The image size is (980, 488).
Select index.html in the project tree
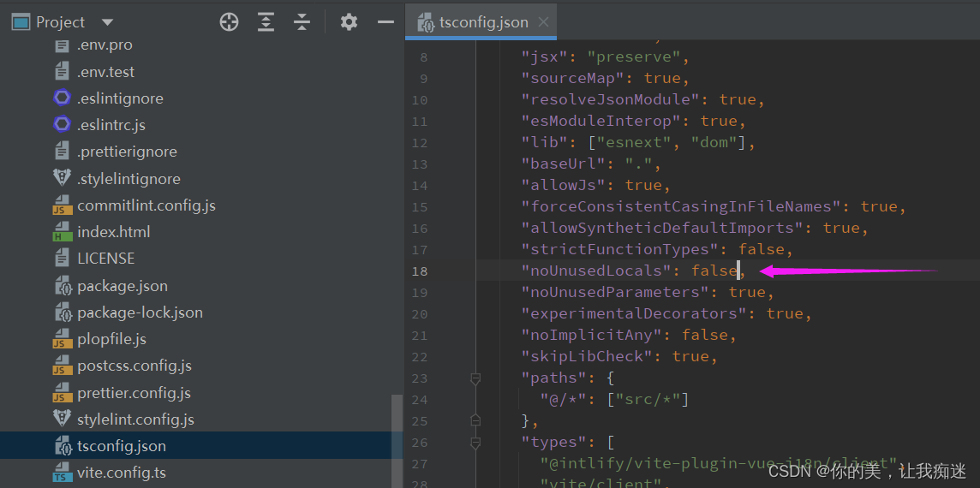pyautogui.click(x=114, y=232)
